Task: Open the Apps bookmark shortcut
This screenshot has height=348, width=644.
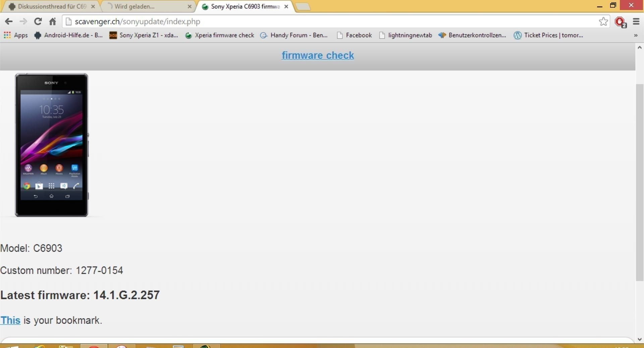Action: 16,35
